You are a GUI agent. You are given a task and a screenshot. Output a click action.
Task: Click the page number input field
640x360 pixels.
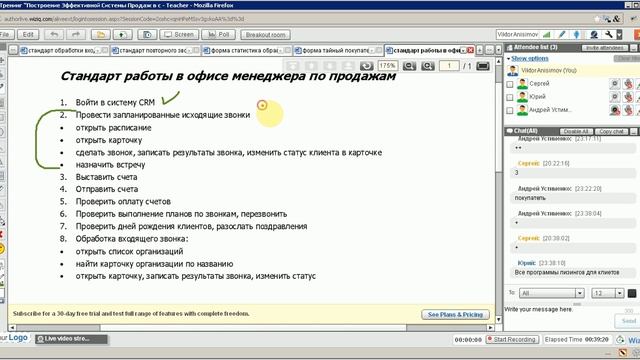pos(449,66)
